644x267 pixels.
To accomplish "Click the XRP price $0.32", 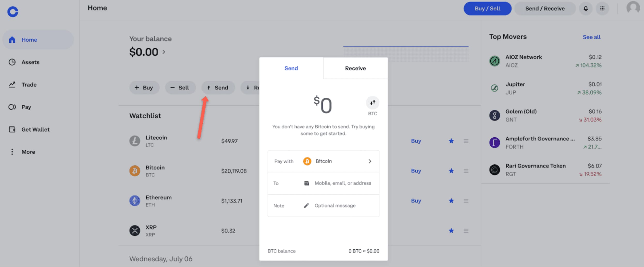I will click(x=228, y=231).
